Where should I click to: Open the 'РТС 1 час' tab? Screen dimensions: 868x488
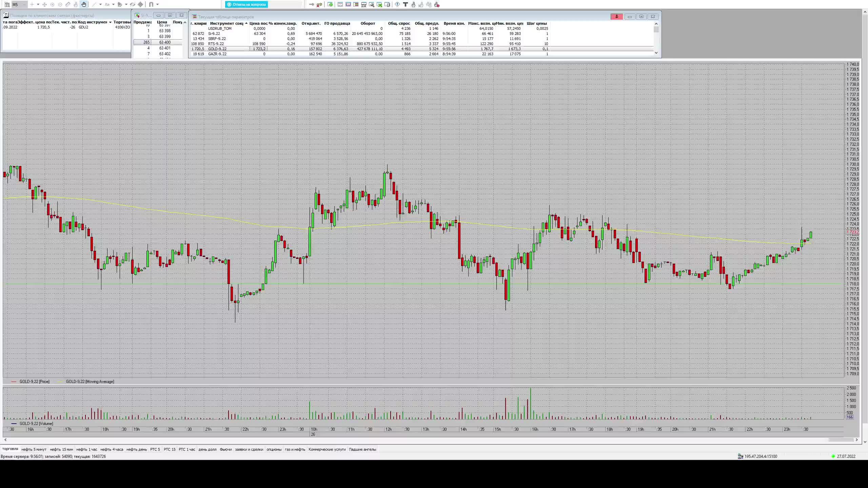click(187, 449)
